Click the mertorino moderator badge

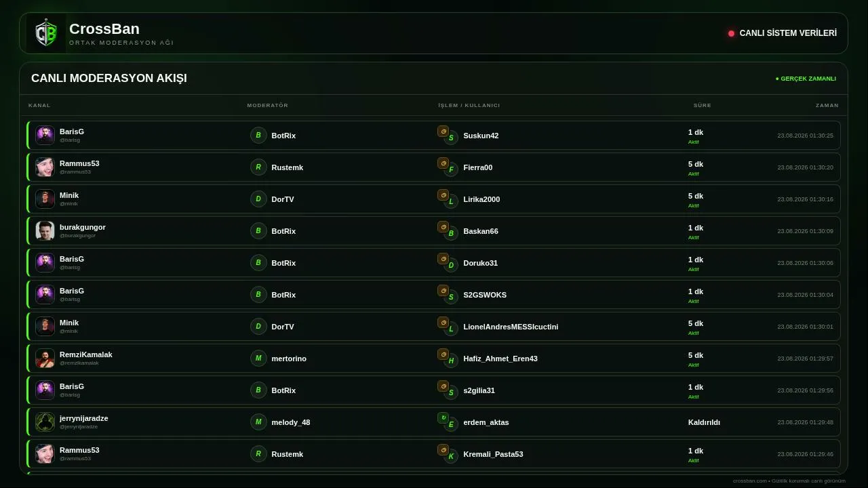point(258,358)
